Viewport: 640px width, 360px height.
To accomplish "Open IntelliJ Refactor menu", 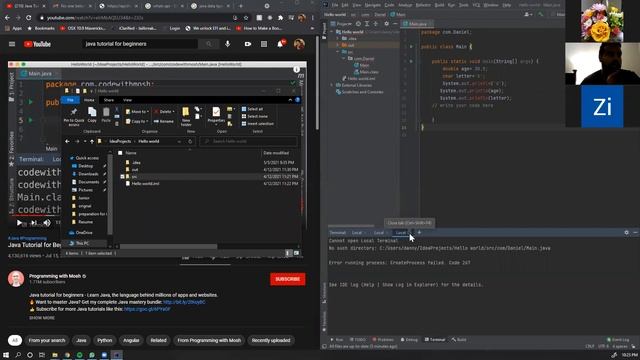I will tap(423, 5).
